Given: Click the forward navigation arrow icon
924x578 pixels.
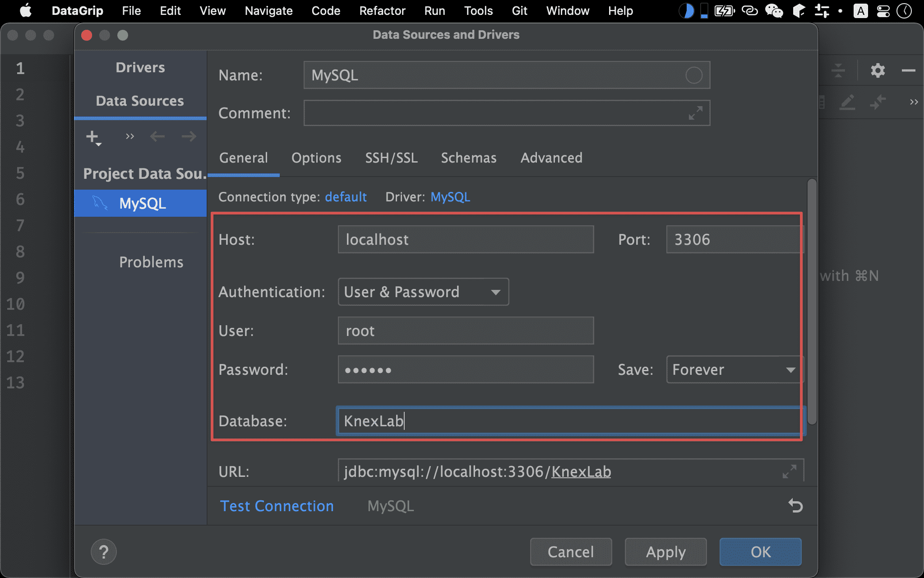Looking at the screenshot, I should pyautogui.click(x=189, y=136).
